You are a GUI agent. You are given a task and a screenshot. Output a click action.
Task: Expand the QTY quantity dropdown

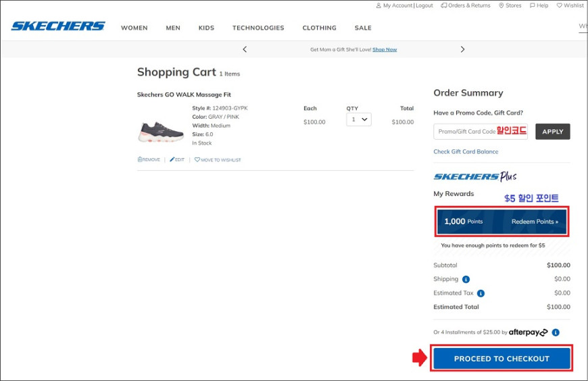(x=359, y=120)
